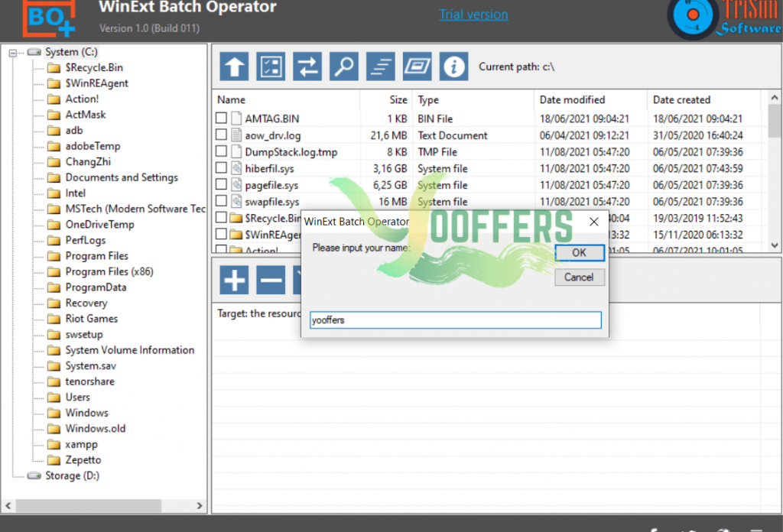Sort file list by Type column
Screen dimensions: 783x532
click(x=473, y=100)
